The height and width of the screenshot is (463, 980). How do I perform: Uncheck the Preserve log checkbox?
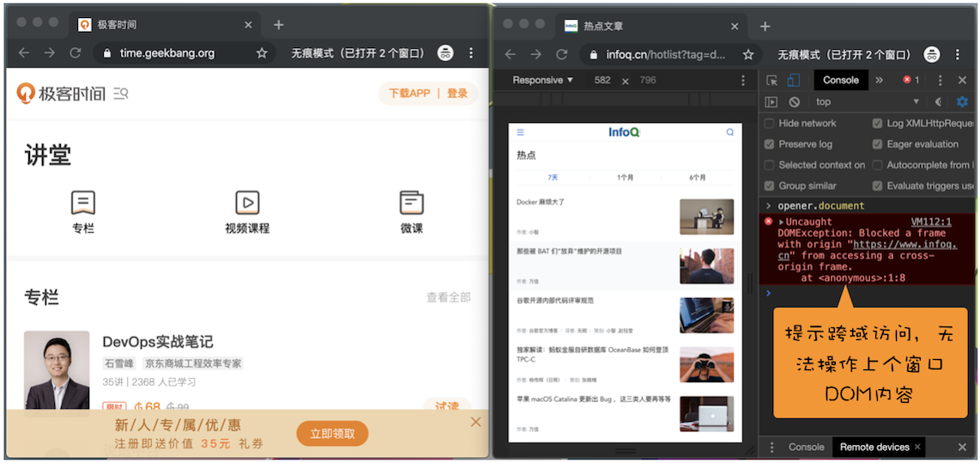coord(769,144)
